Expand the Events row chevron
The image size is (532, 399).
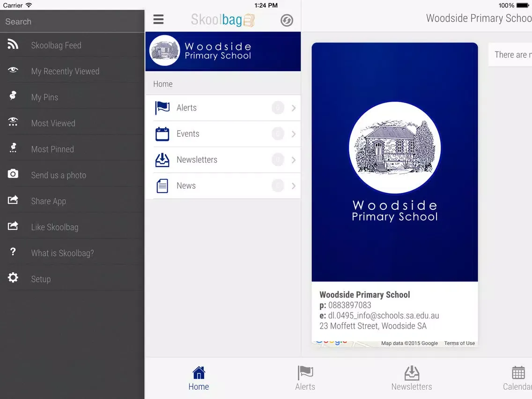294,134
